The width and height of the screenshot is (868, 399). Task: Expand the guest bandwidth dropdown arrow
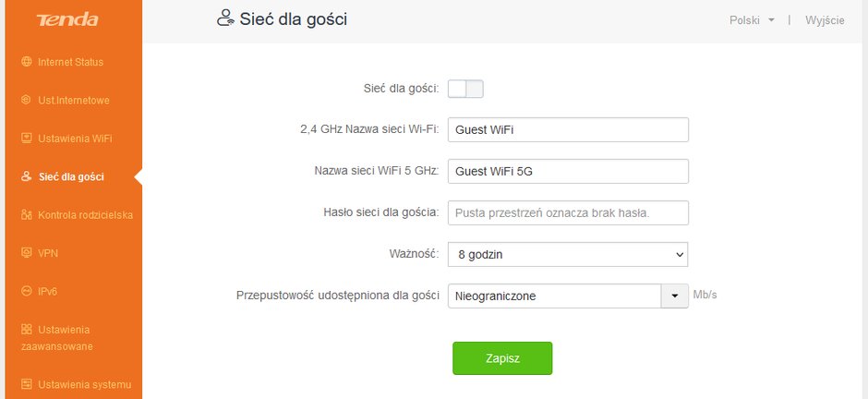pos(675,296)
